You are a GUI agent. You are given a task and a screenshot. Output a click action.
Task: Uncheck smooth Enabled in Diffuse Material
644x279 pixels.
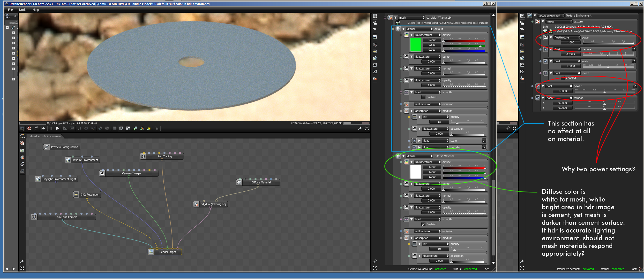click(423, 224)
